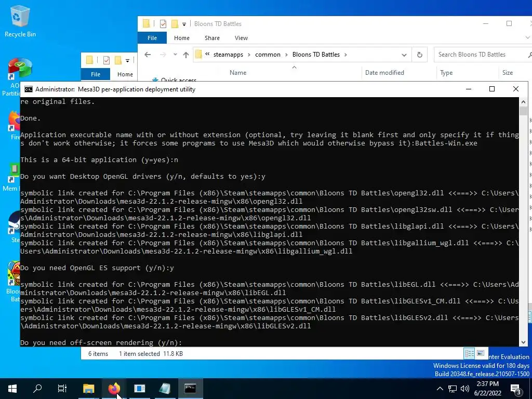
Task: Click the notepad-like taskbar icon
Action: 165,389
